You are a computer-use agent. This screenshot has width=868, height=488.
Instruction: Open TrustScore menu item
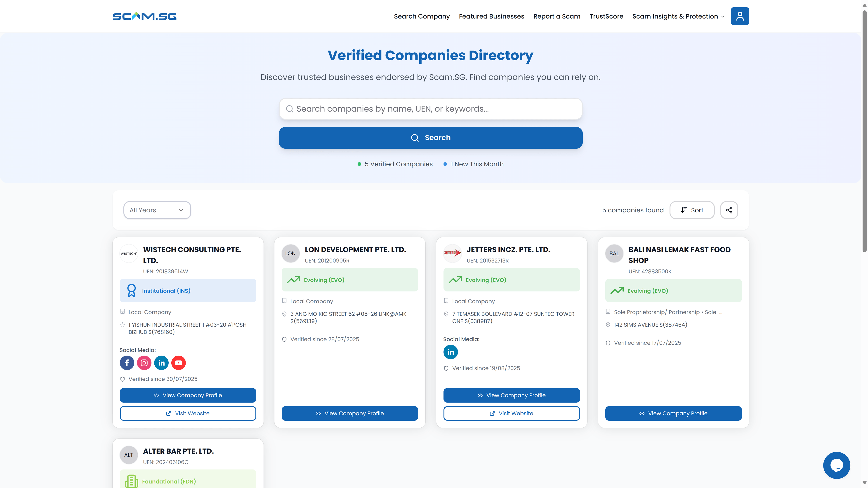(x=606, y=16)
